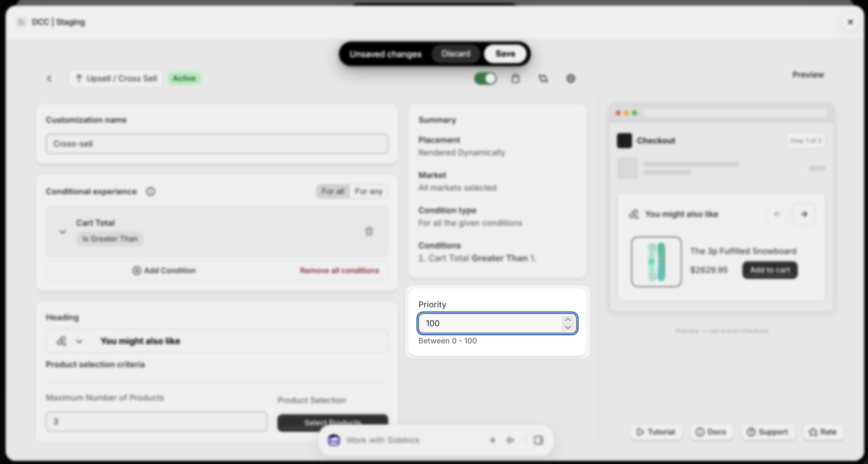Click the voice icon in Sidekick bar
868x464 pixels.
[510, 440]
